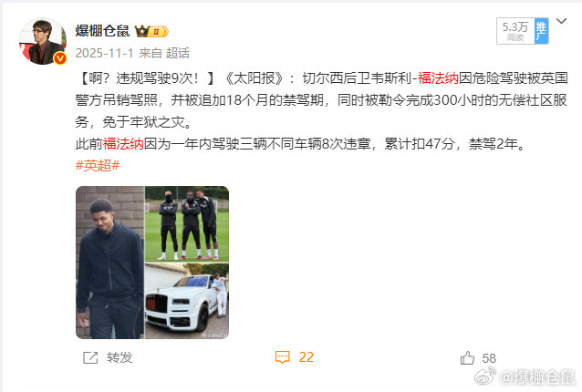Click the orange verified V badge
The height and width of the screenshot is (392, 582).
(x=60, y=58)
